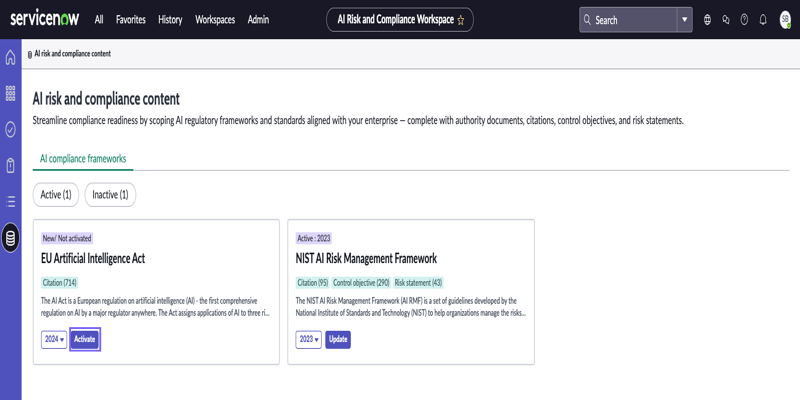This screenshot has width=800, height=400.
Task: Click the AI Risk and Compliance Workspace pill
Action: coord(400,20)
